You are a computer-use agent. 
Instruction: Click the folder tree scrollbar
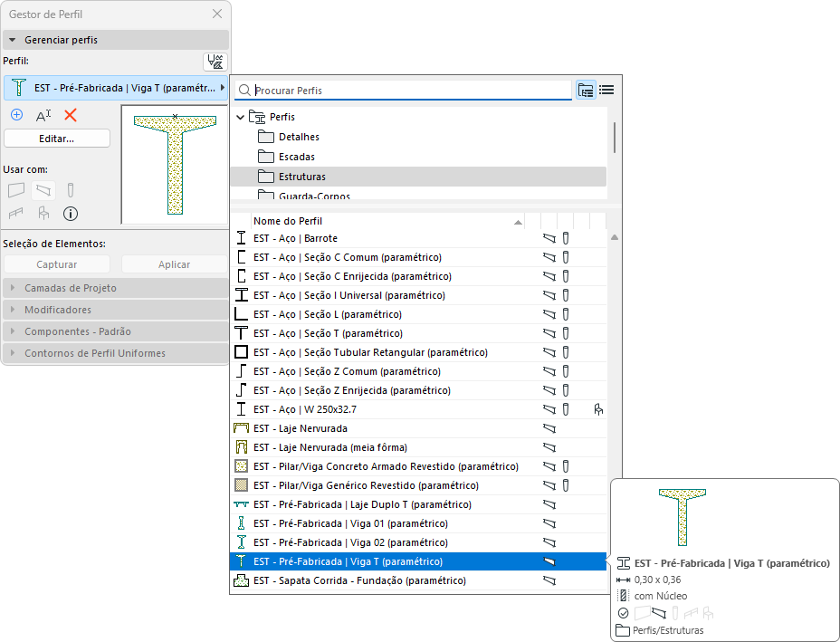click(615, 138)
